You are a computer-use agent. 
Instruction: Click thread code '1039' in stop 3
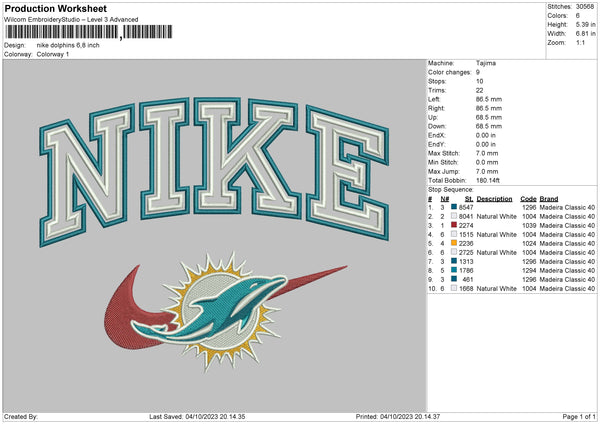[x=529, y=225]
